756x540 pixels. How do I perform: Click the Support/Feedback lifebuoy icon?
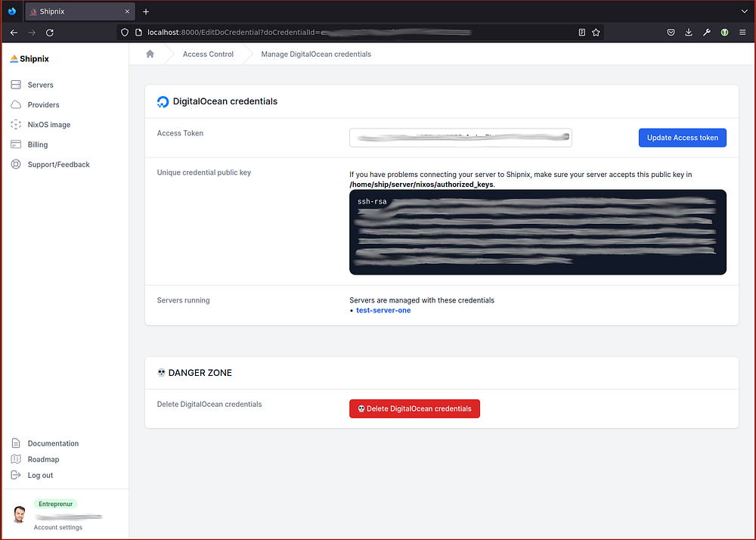pos(16,164)
